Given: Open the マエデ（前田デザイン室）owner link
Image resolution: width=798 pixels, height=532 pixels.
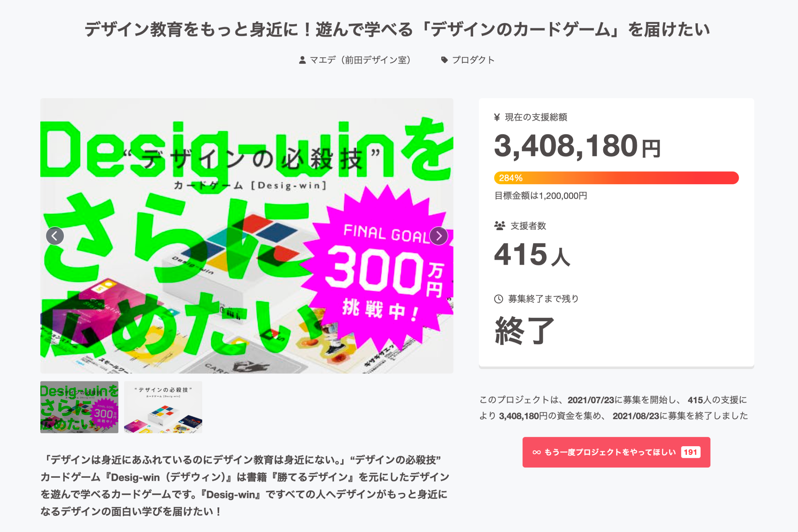Looking at the screenshot, I should click(x=360, y=60).
